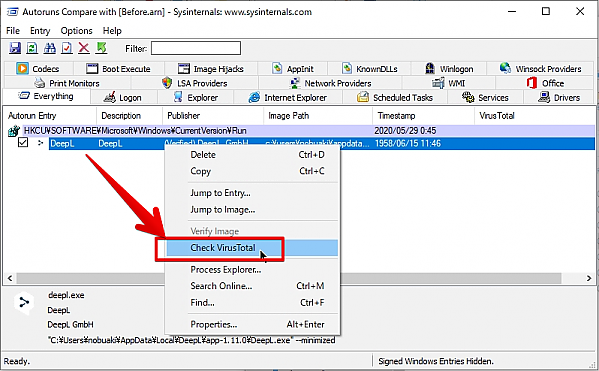
Task: Open the Entry menu
Action: 40,31
